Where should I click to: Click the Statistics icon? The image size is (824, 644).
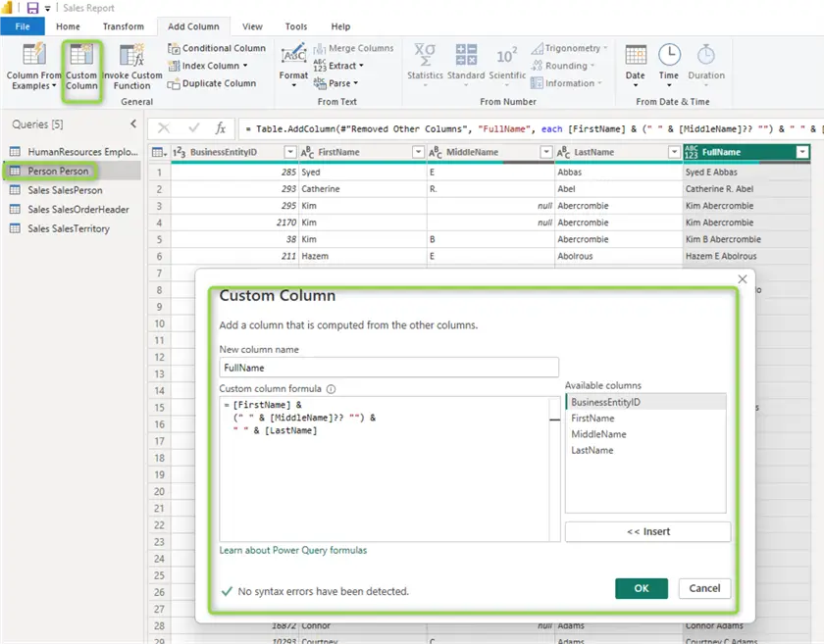tap(425, 55)
